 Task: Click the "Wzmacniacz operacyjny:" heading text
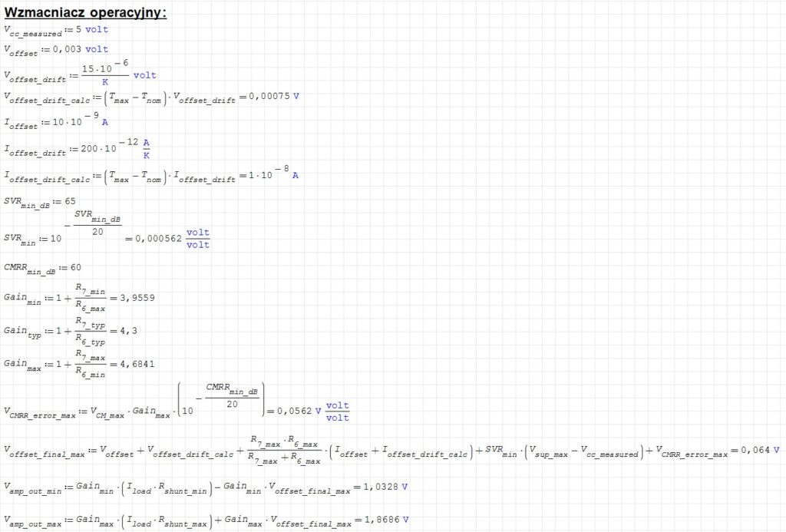click(x=85, y=13)
